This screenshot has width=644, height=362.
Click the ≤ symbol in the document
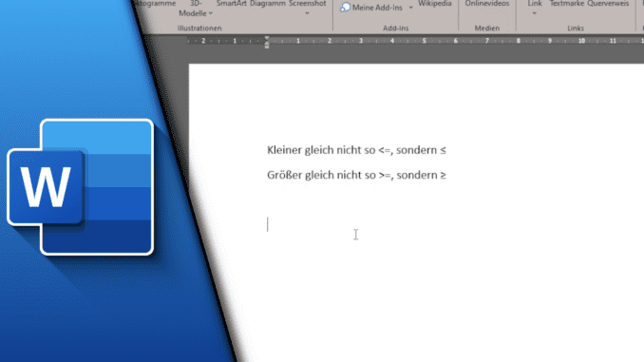click(x=443, y=150)
